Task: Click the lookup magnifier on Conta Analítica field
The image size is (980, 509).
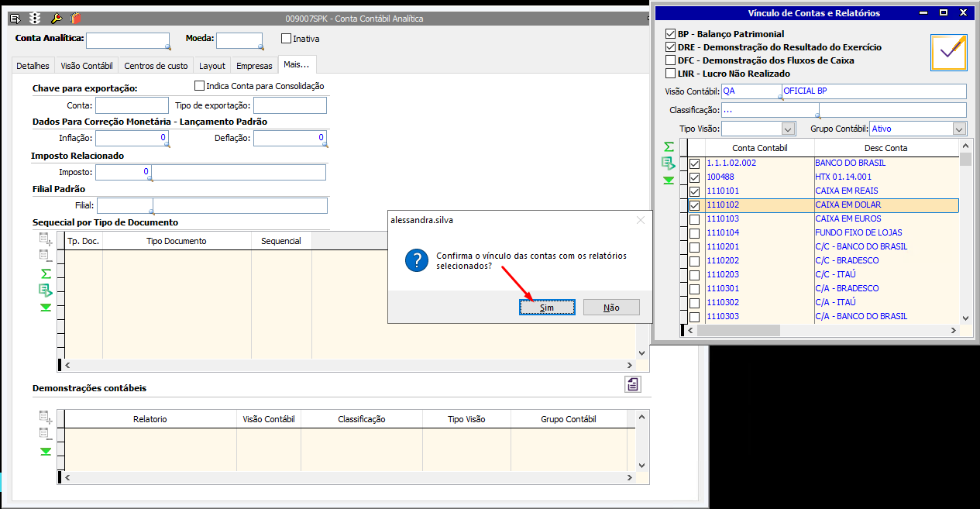Action: [x=167, y=47]
